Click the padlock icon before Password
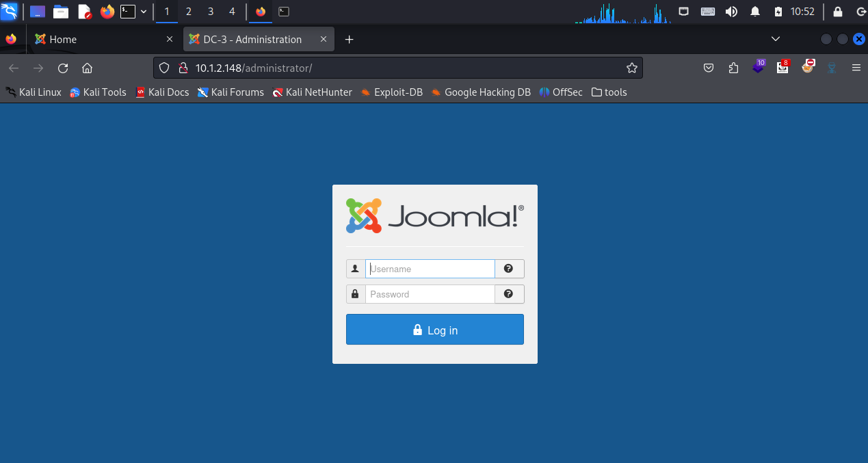 click(356, 294)
